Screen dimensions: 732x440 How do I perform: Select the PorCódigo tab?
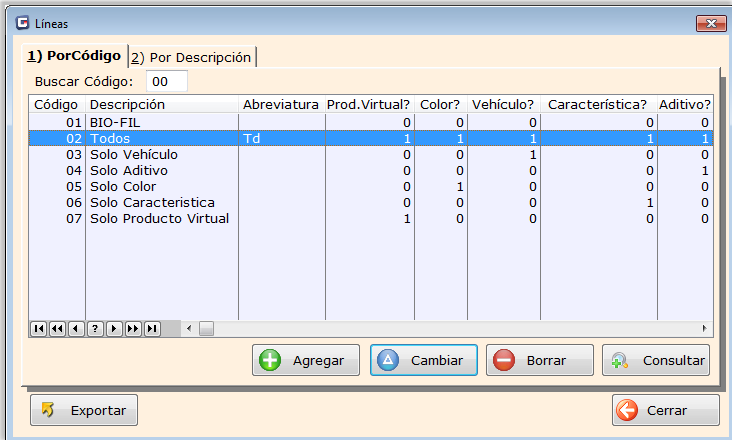[73, 56]
